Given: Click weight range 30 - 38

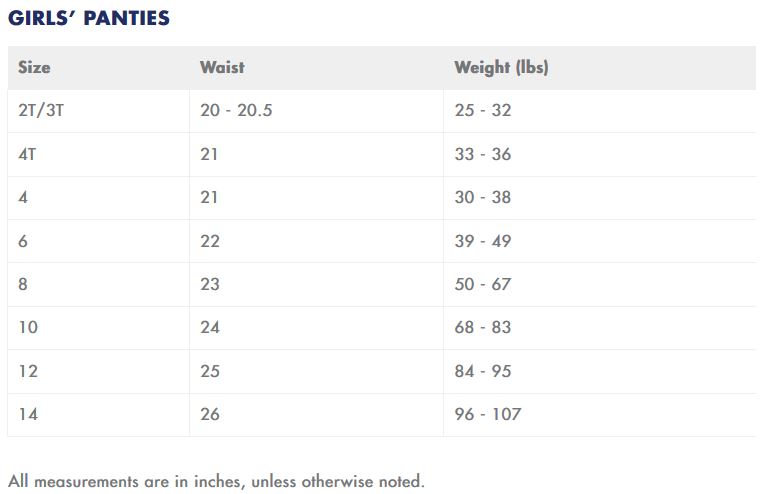Looking at the screenshot, I should (483, 197).
